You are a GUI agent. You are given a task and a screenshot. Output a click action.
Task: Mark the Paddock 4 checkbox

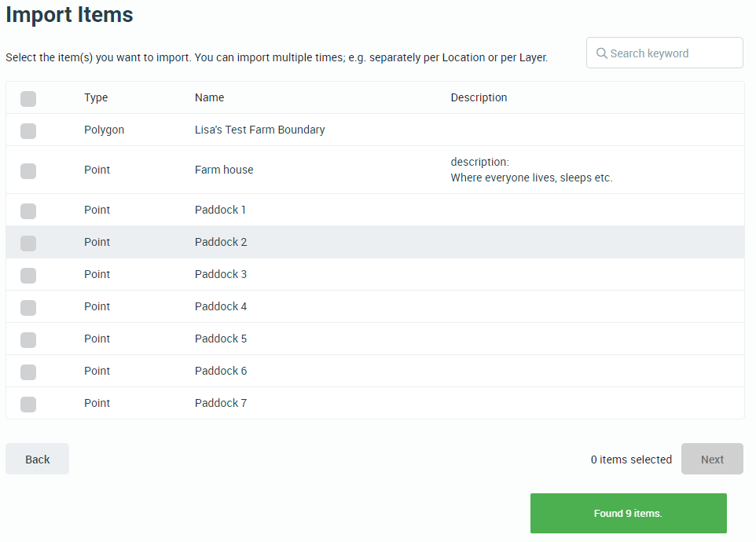(x=28, y=307)
